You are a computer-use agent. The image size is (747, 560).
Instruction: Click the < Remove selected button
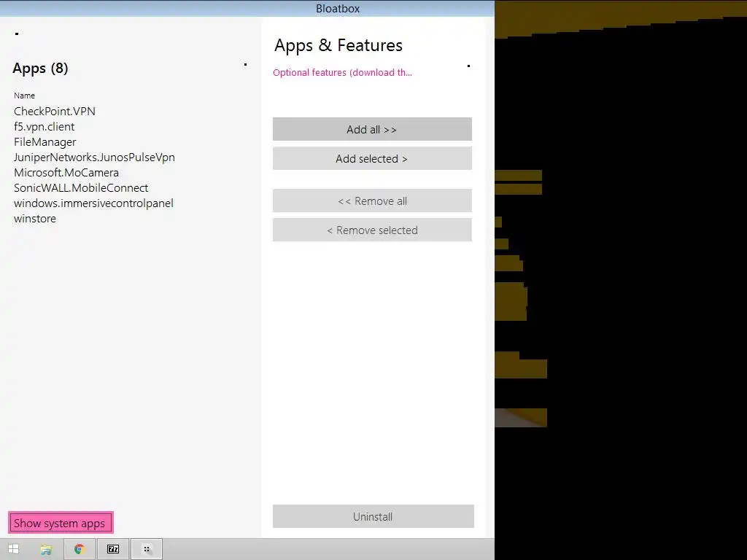click(372, 230)
